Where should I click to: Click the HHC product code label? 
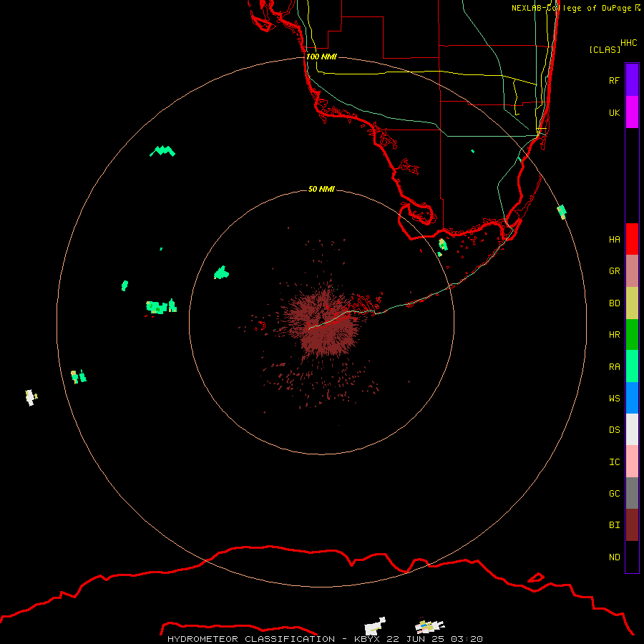[628, 43]
